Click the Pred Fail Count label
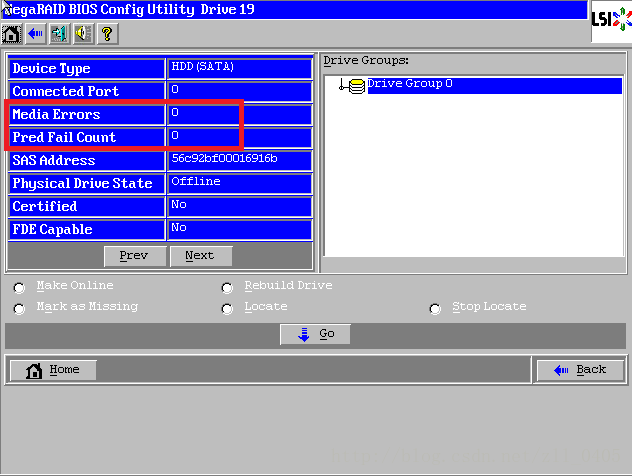The height and width of the screenshot is (476, 632). [64, 137]
